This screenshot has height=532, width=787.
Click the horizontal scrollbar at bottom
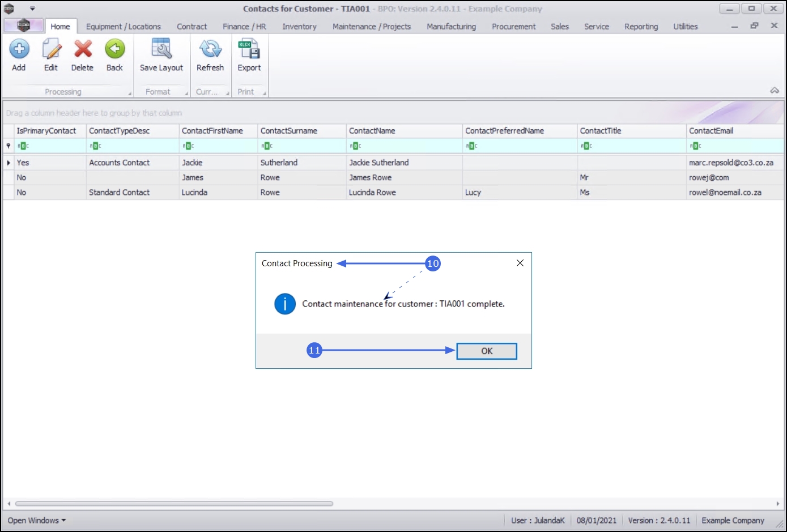[174, 503]
